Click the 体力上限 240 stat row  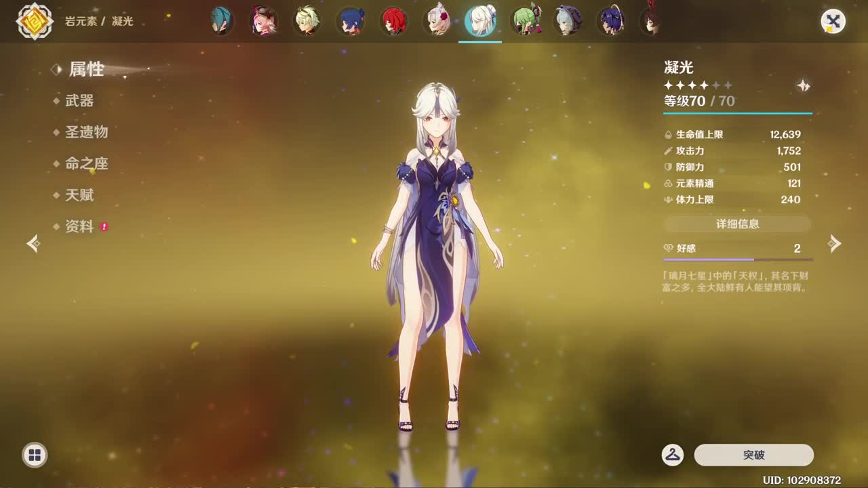[x=732, y=200]
